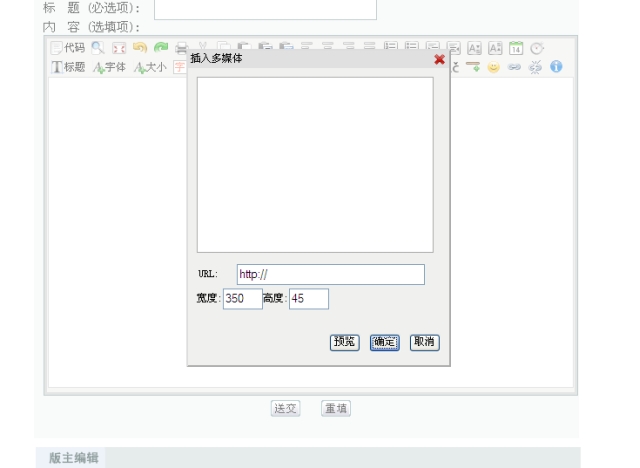Image resolution: width=640 pixels, height=468 pixels.
Task: Insert current time with clock icon
Action: (537, 47)
